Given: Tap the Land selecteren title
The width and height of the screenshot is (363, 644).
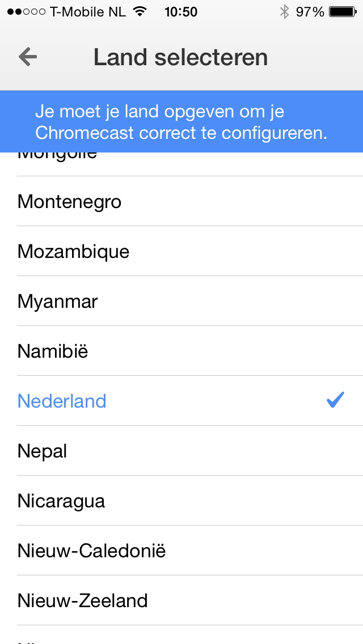Looking at the screenshot, I should (180, 57).
